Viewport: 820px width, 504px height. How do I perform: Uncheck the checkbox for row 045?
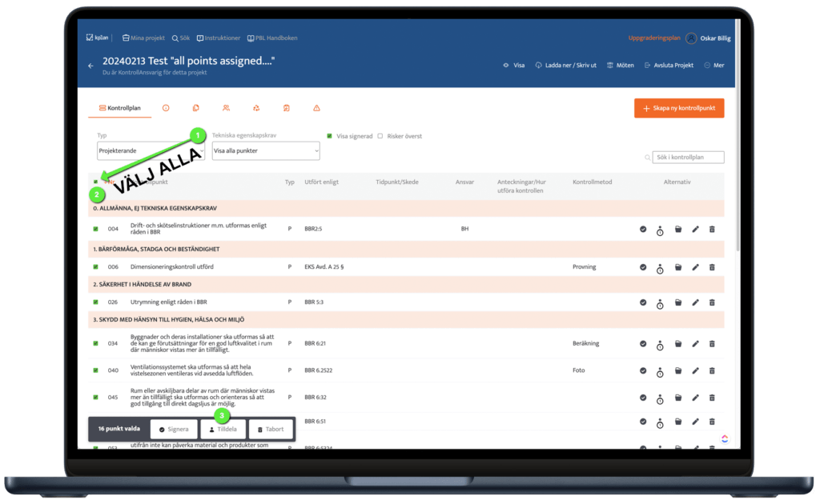coord(95,398)
